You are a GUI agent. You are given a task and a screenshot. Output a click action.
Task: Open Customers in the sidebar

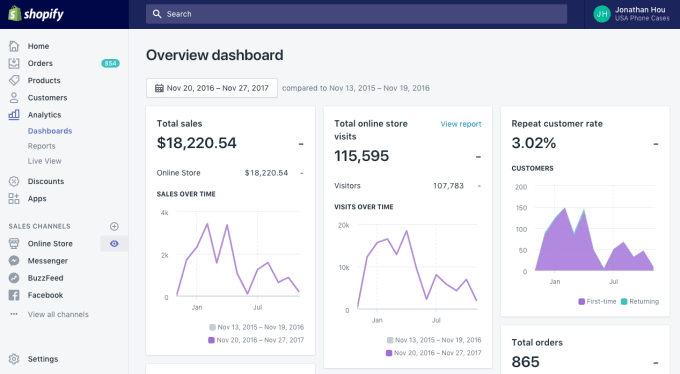coord(47,98)
